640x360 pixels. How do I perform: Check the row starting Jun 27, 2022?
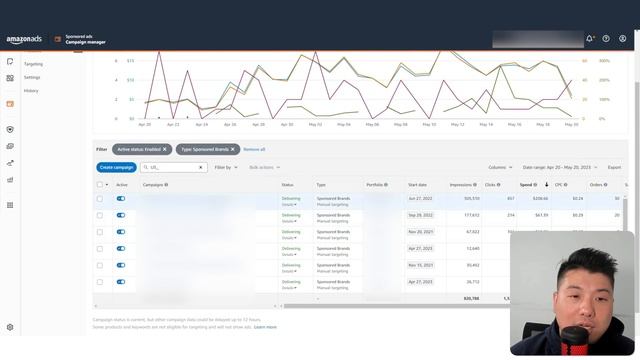[x=100, y=199]
